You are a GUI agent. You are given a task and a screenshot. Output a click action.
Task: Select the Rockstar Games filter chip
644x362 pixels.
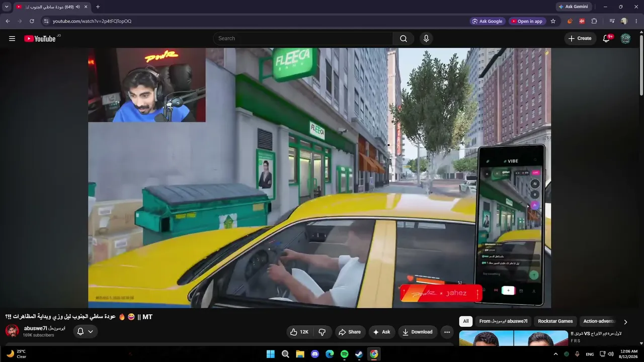pos(555,321)
